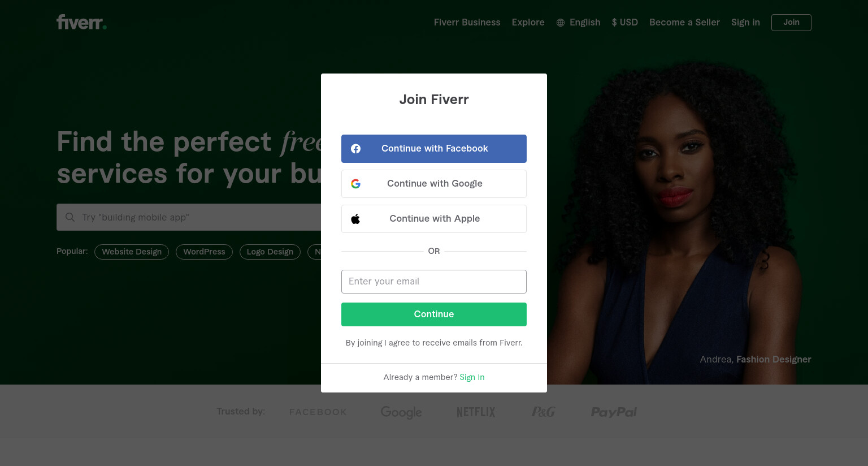The image size is (868, 466).
Task: Click the green Continue button
Action: tap(434, 314)
